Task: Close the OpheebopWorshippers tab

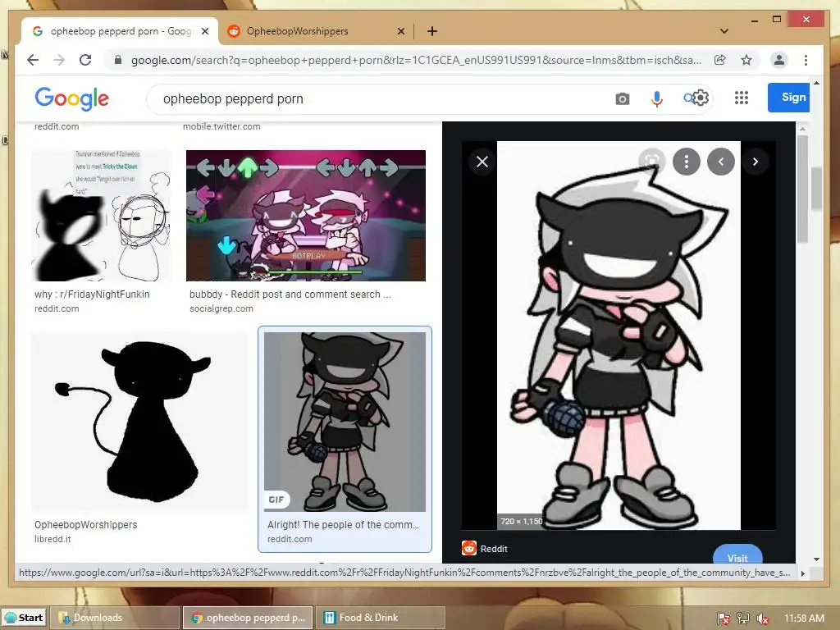Action: pyautogui.click(x=400, y=31)
